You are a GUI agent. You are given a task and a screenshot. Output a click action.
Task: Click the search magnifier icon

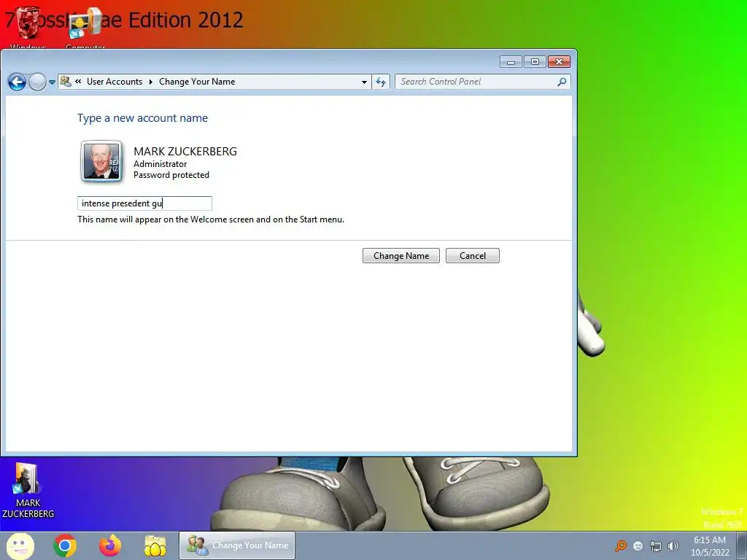[562, 82]
